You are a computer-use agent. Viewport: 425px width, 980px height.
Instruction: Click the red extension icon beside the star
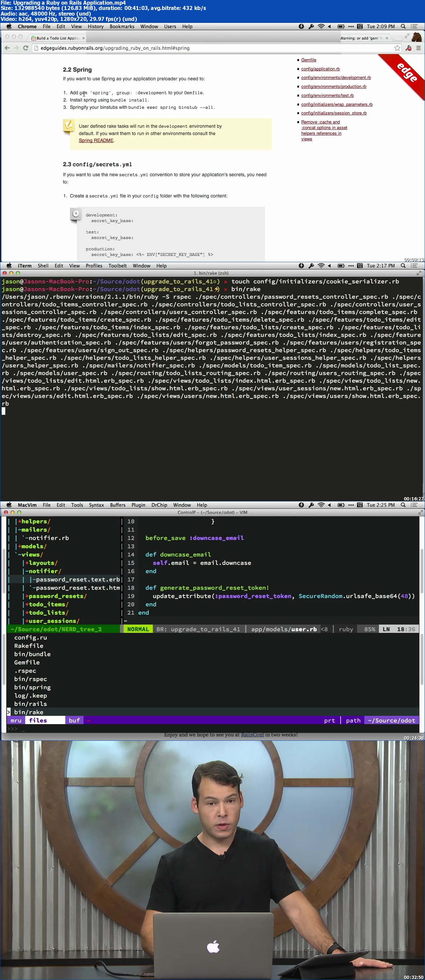408,48
